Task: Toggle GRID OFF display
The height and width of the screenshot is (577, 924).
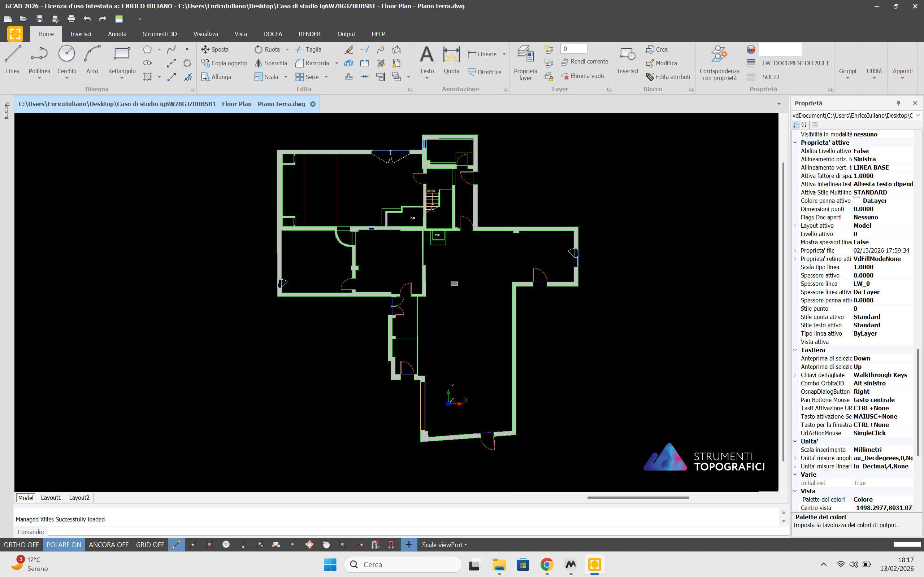Action: pos(150,545)
